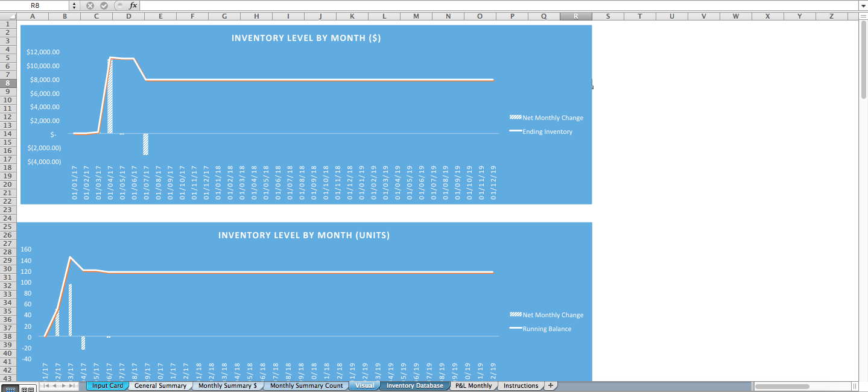Open the Inventory Database sheet tab
The image size is (868, 392).
pyautogui.click(x=415, y=385)
